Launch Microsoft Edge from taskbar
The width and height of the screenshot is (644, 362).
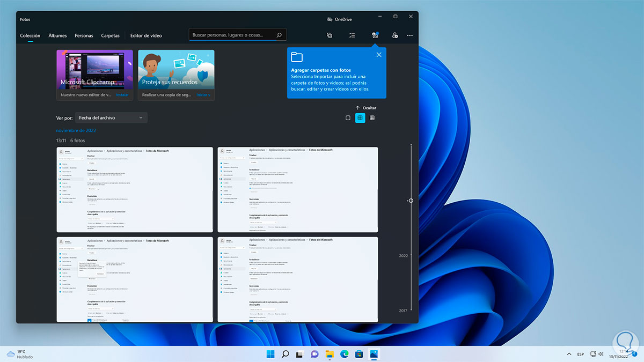344,354
